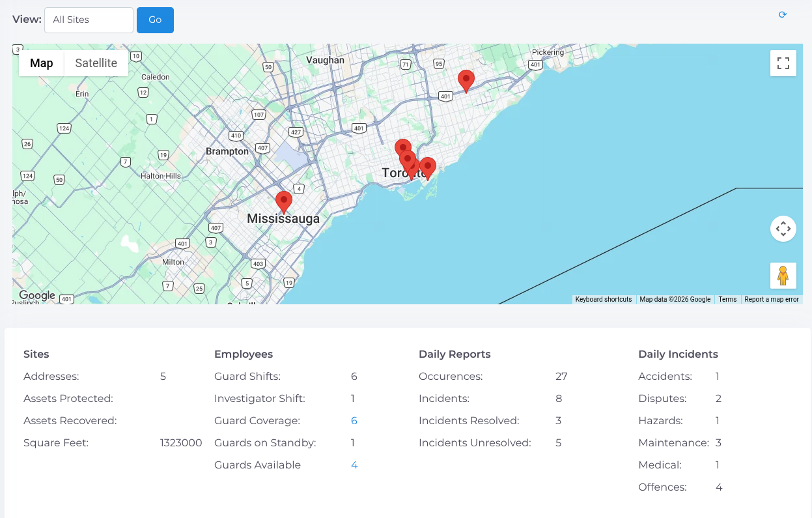Screen dimensions: 812x518
Task: Click the refresh icon at top right
Action: coord(783,14)
